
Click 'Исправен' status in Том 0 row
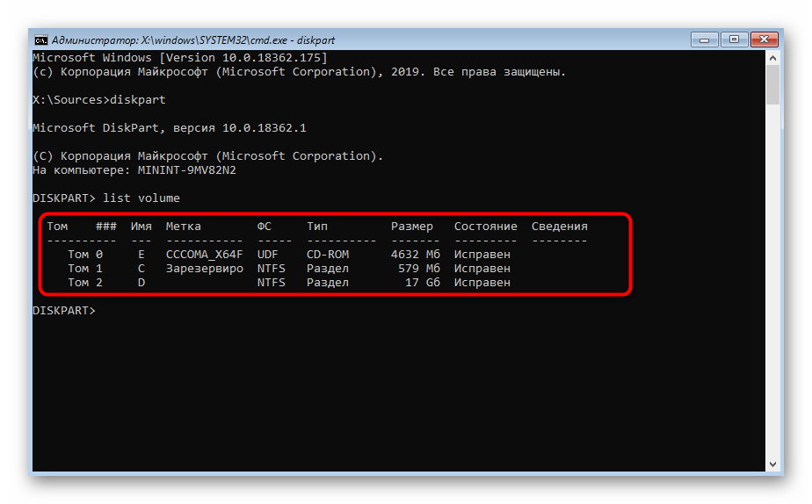click(482, 255)
